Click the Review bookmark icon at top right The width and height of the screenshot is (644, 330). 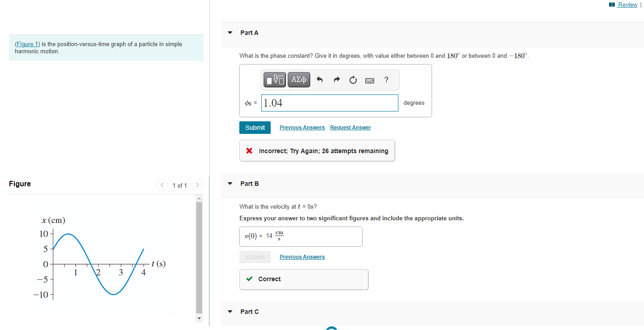click(x=612, y=4)
